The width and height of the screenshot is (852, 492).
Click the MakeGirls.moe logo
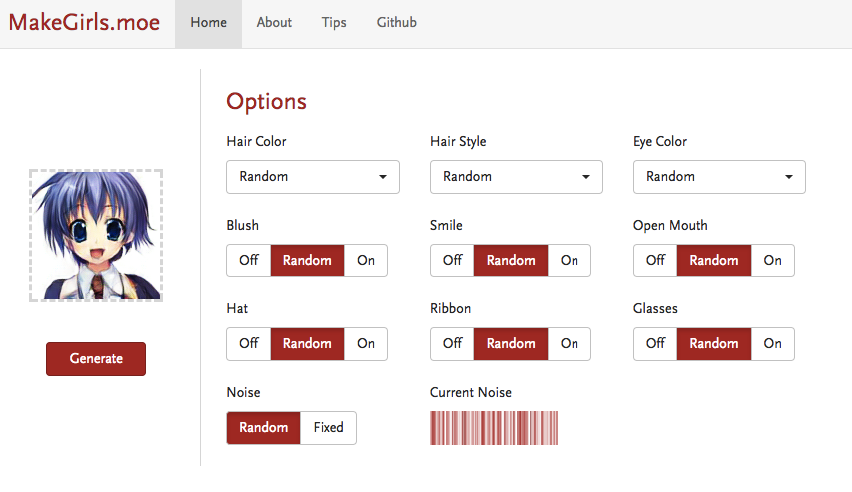[84, 22]
